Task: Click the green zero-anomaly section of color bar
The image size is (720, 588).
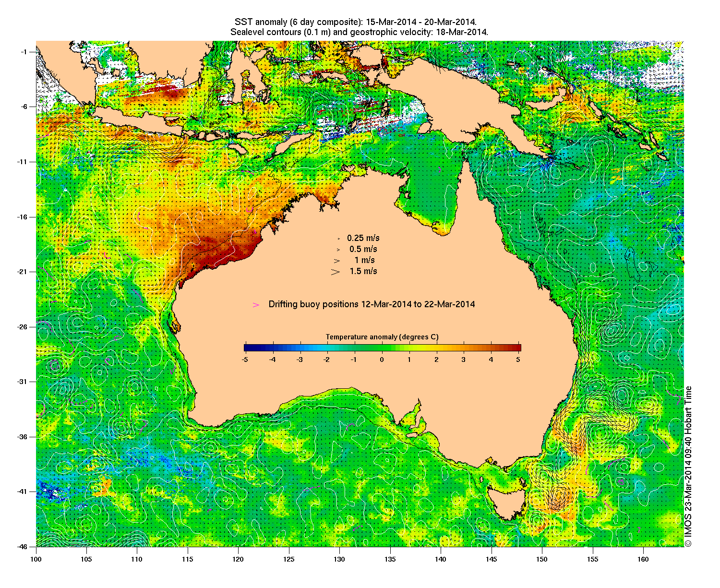Action: [x=383, y=348]
